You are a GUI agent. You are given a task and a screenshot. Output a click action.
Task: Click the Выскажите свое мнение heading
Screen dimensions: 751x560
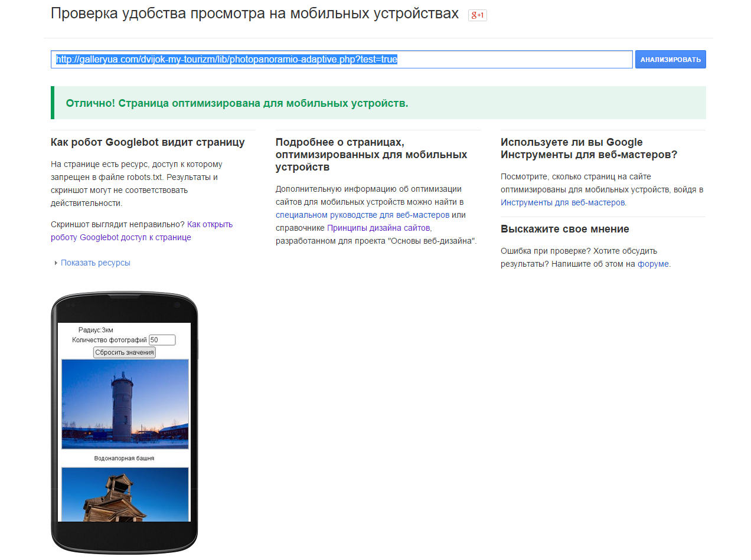tap(565, 229)
